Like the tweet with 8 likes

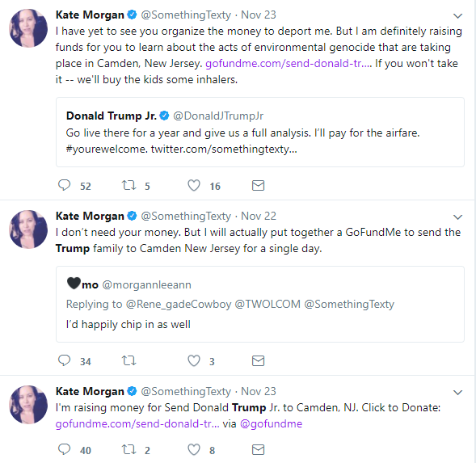coord(194,449)
